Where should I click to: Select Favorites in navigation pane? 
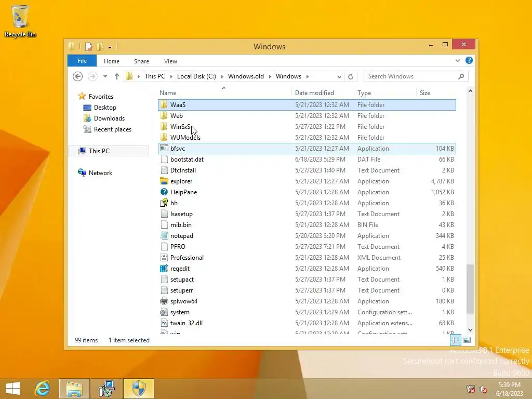pyautogui.click(x=101, y=96)
